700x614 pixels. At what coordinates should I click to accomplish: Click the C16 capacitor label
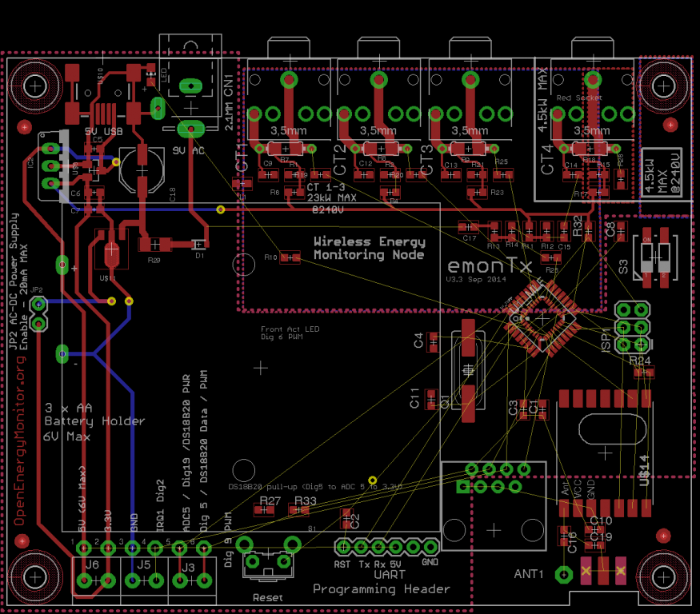tap(572, 543)
